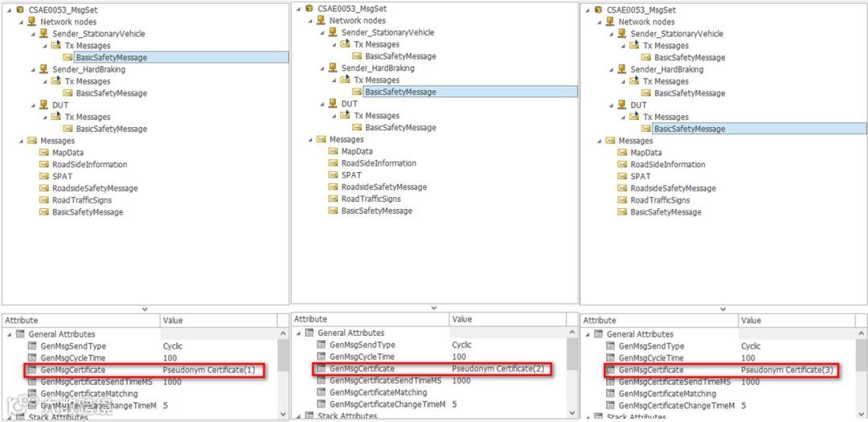This screenshot has height=422, width=868.
Task: Click GenMsgCycleTime attribute icon in middle panel
Action: coord(321,357)
